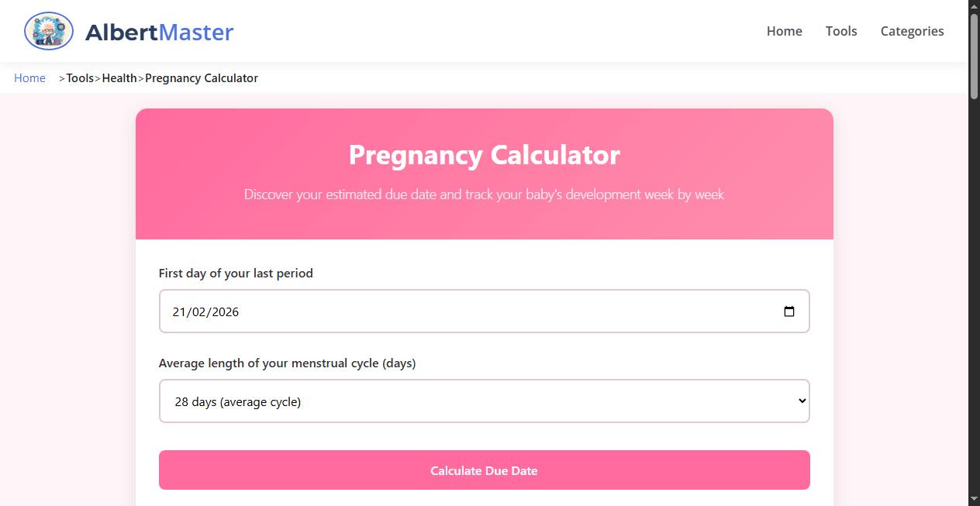Viewport: 980px width, 506px height.
Task: Open the date picker calendar icon
Action: coord(789,311)
